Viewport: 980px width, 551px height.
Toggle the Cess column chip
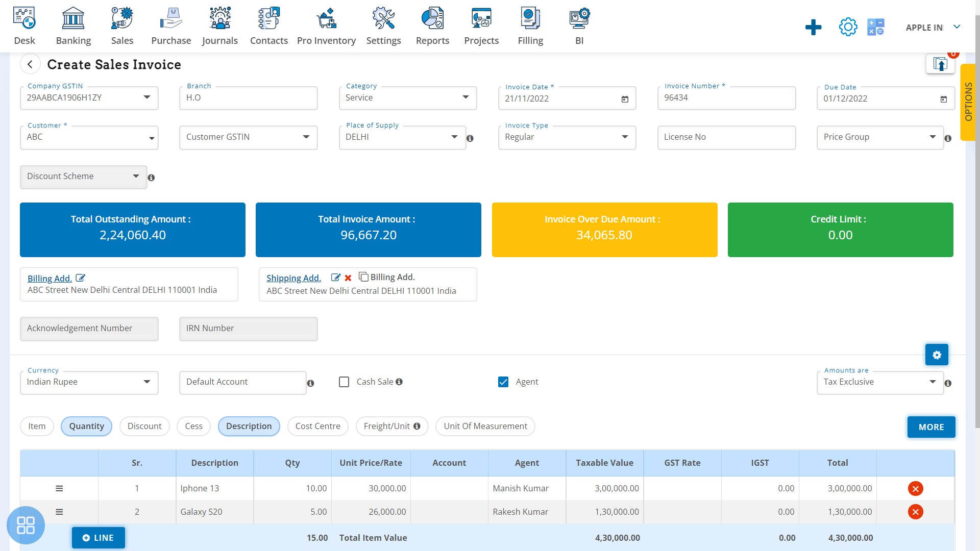coord(193,426)
